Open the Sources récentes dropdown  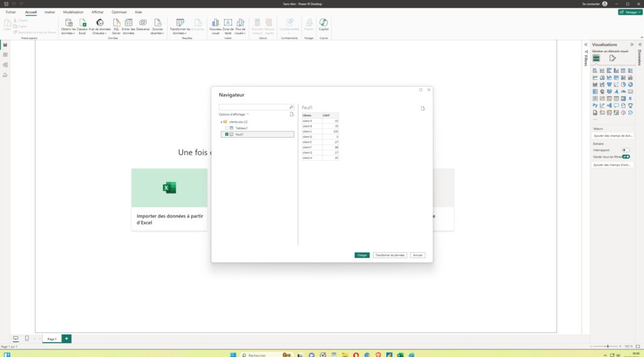click(x=157, y=26)
